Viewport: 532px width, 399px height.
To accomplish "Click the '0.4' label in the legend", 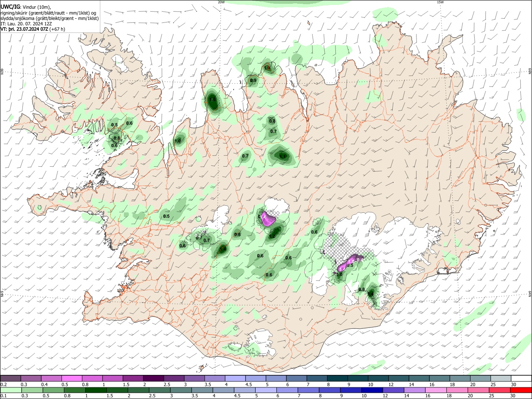I will tap(44, 384).
